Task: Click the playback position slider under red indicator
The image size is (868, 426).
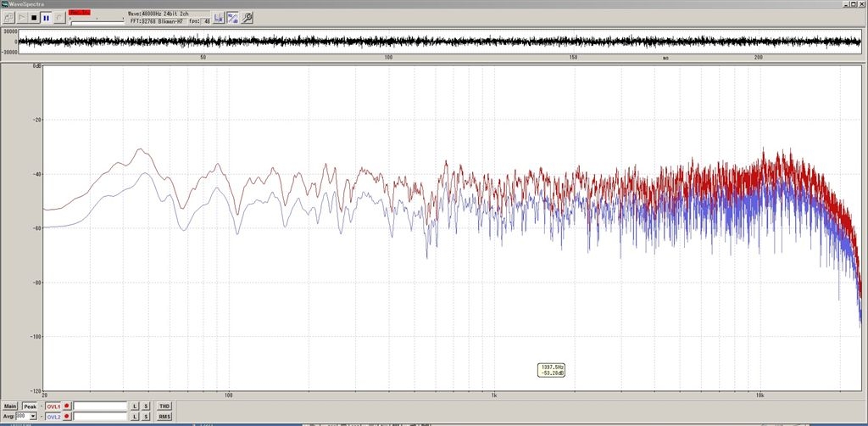Action: pyautogui.click(x=97, y=23)
